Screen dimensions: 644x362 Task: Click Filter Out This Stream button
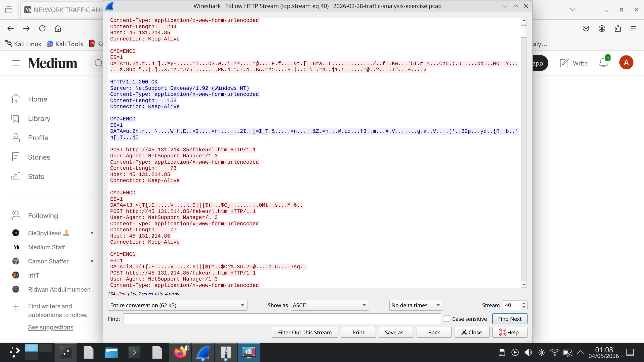(305, 332)
